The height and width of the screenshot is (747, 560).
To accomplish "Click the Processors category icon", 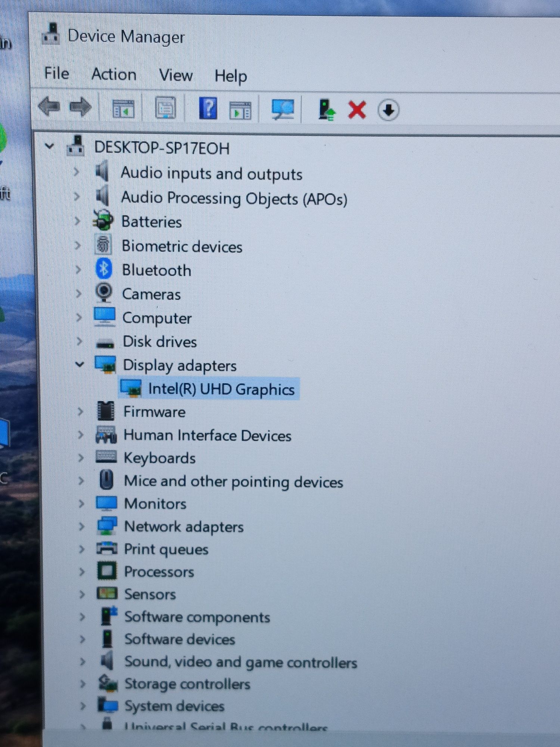I will [107, 571].
